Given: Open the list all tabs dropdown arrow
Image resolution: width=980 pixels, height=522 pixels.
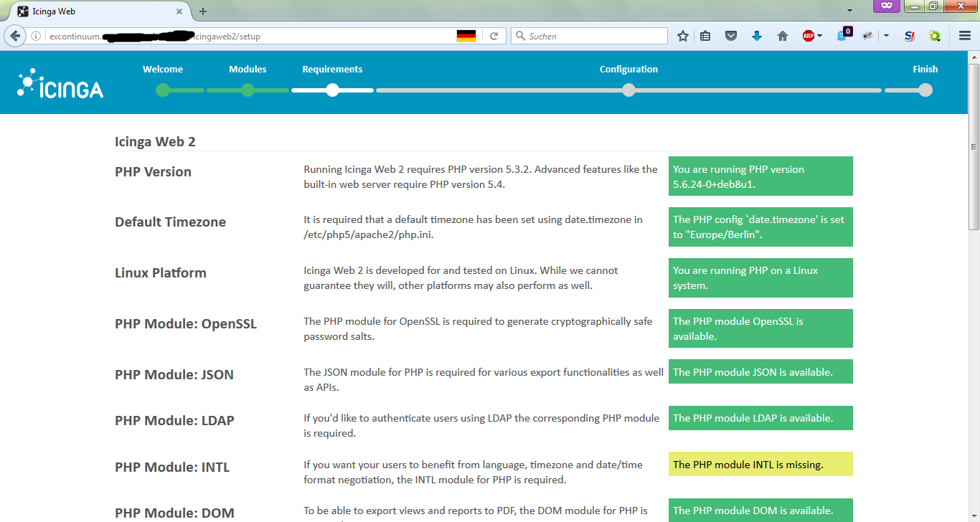Looking at the screenshot, I should point(850,11).
